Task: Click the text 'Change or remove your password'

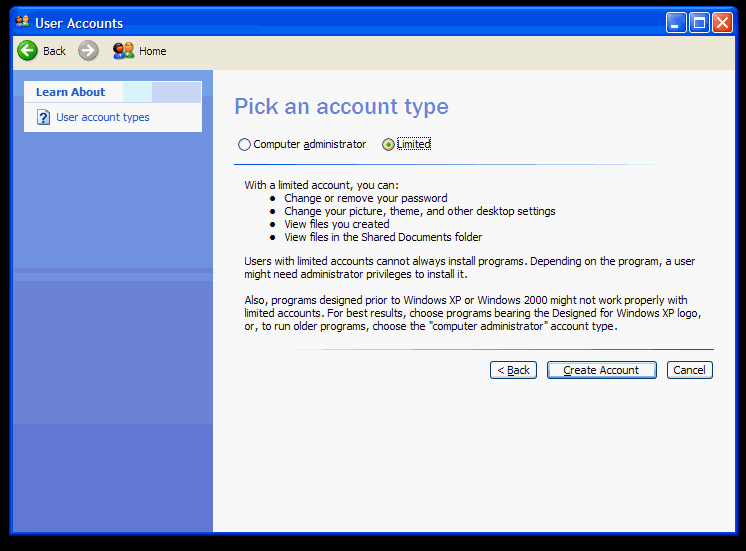Action: point(366,198)
